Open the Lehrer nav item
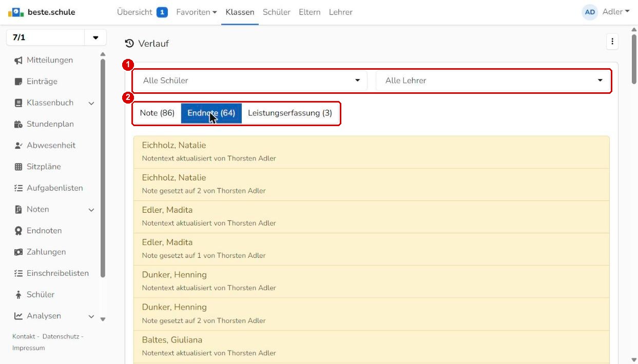The height and width of the screenshot is (364, 638). [x=341, y=12]
